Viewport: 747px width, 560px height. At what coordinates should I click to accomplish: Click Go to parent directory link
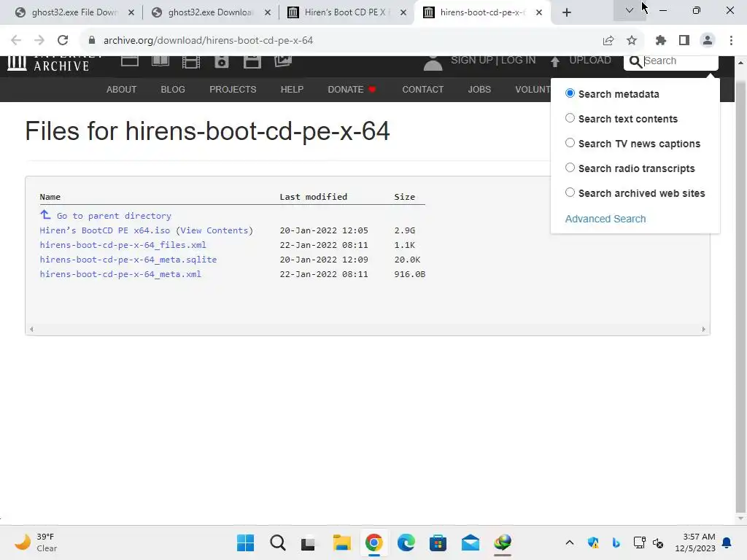tap(114, 216)
